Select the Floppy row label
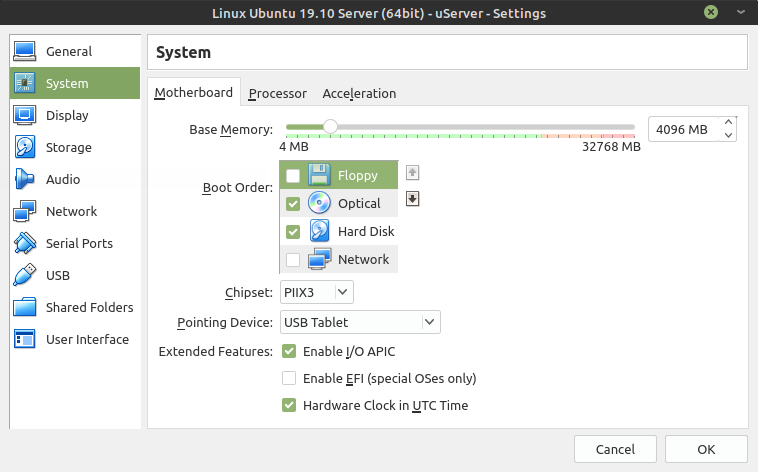758x472 pixels. [358, 175]
